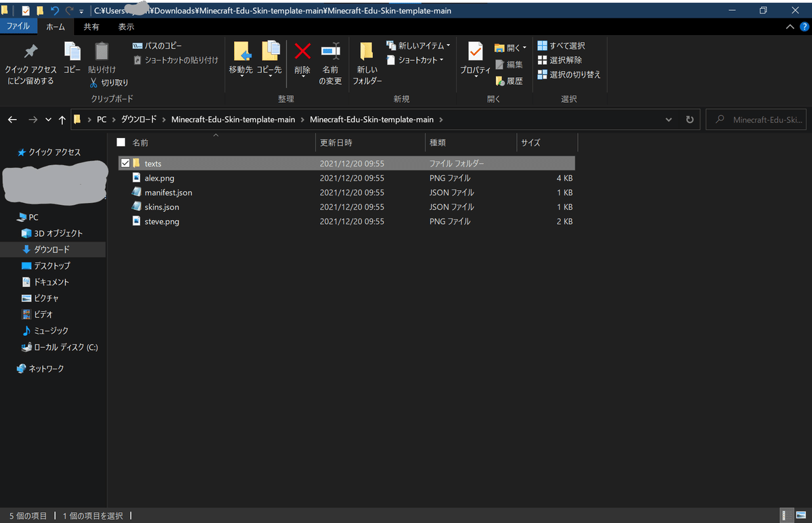Select the skins.json file
Image resolution: width=812 pixels, height=523 pixels.
coord(346,207)
